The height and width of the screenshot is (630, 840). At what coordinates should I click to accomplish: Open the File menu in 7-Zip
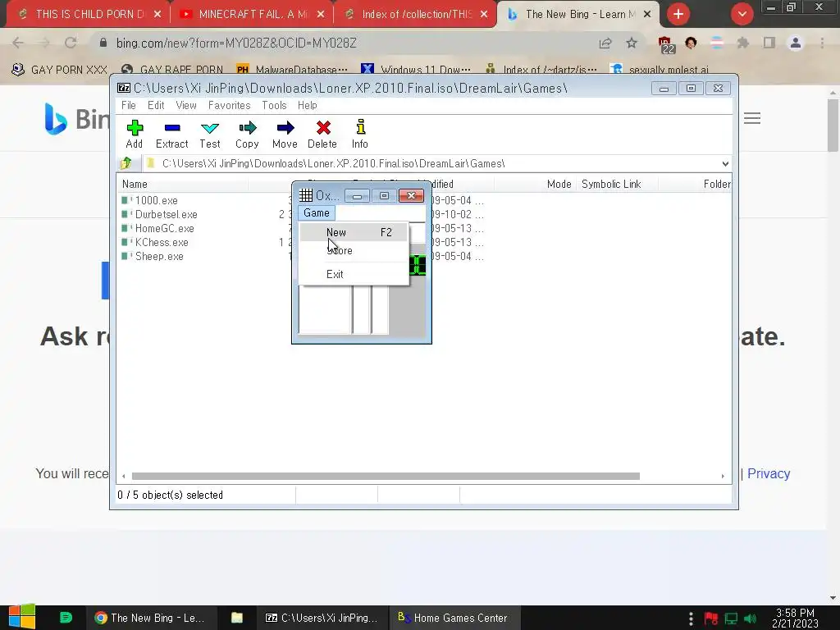(x=129, y=105)
